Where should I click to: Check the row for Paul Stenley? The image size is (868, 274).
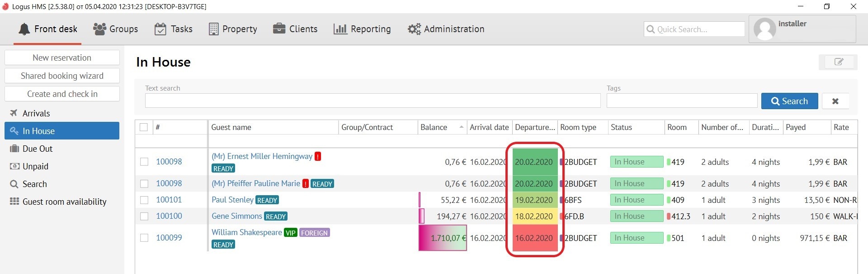point(144,200)
